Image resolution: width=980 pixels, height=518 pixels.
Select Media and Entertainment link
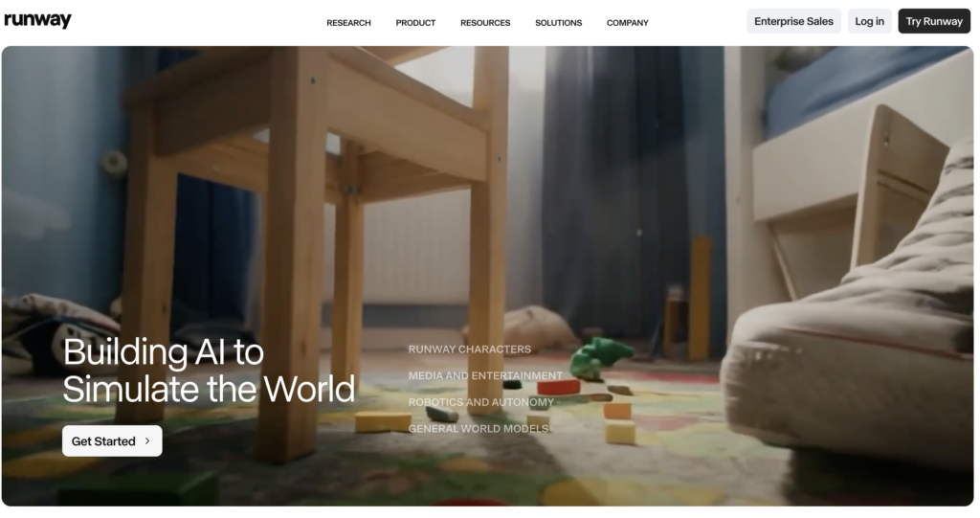485,376
